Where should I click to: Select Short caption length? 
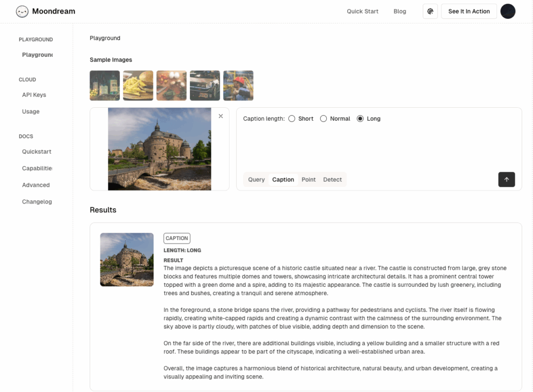[x=291, y=119]
